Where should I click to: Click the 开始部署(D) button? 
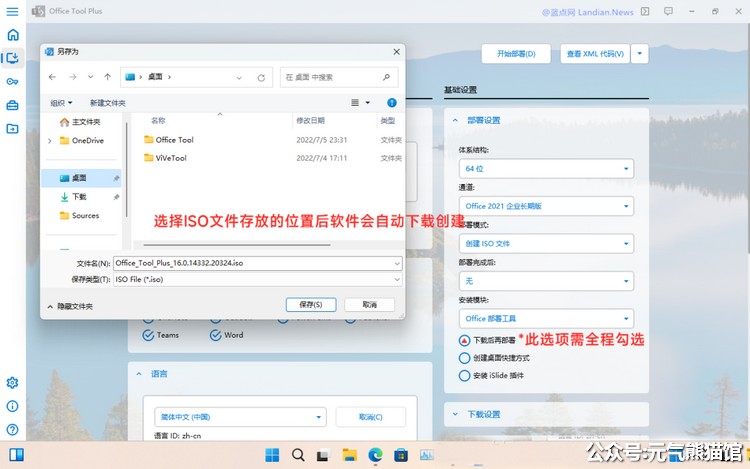click(x=516, y=53)
